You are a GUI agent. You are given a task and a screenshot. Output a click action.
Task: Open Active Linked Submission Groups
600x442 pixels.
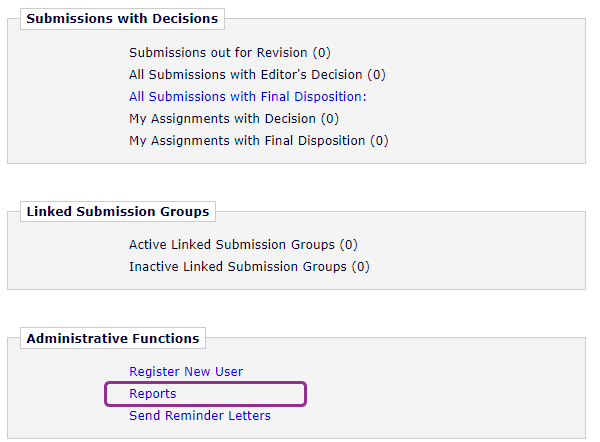point(233,245)
